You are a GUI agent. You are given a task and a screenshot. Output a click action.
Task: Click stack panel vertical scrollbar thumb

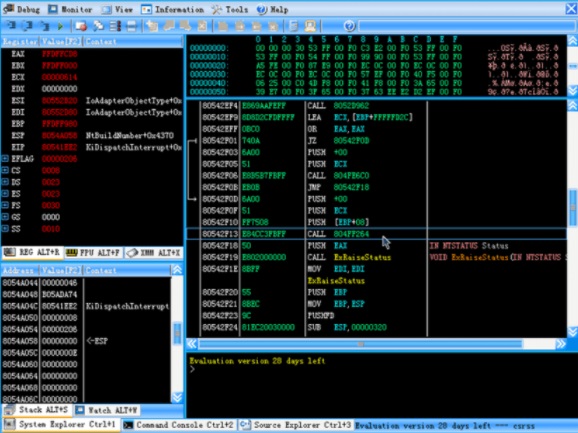coord(177,333)
